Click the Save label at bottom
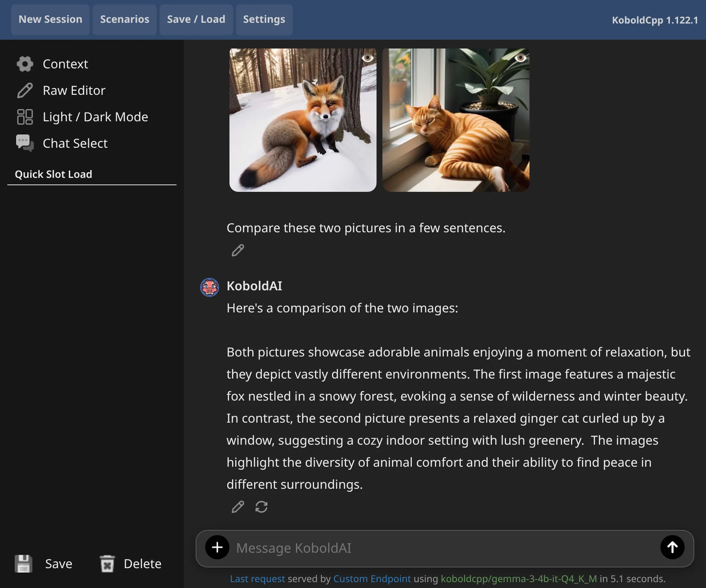The height and width of the screenshot is (588, 706). click(x=59, y=564)
